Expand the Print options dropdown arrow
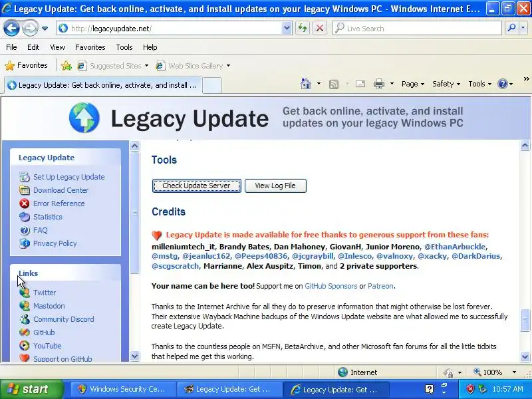 tap(392, 84)
